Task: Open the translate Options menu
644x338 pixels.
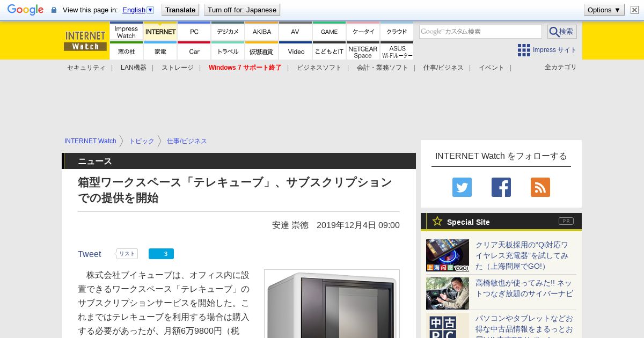Action: click(x=604, y=10)
